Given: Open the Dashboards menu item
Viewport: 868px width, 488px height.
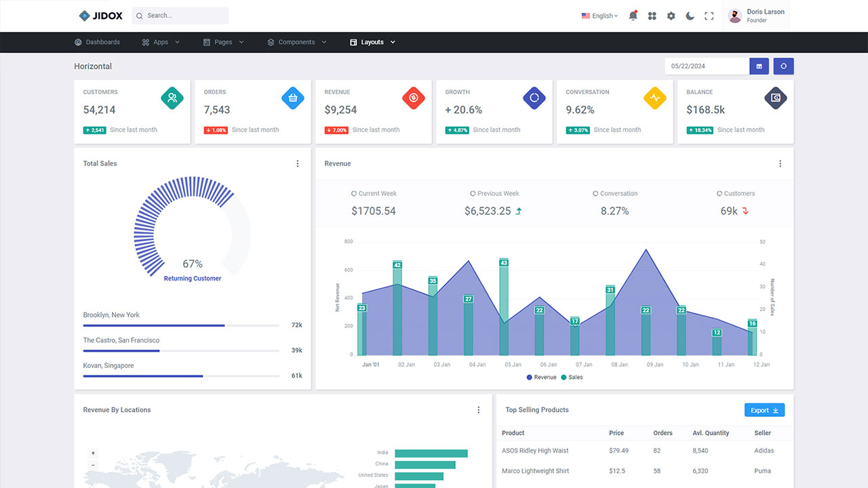Looking at the screenshot, I should [97, 42].
